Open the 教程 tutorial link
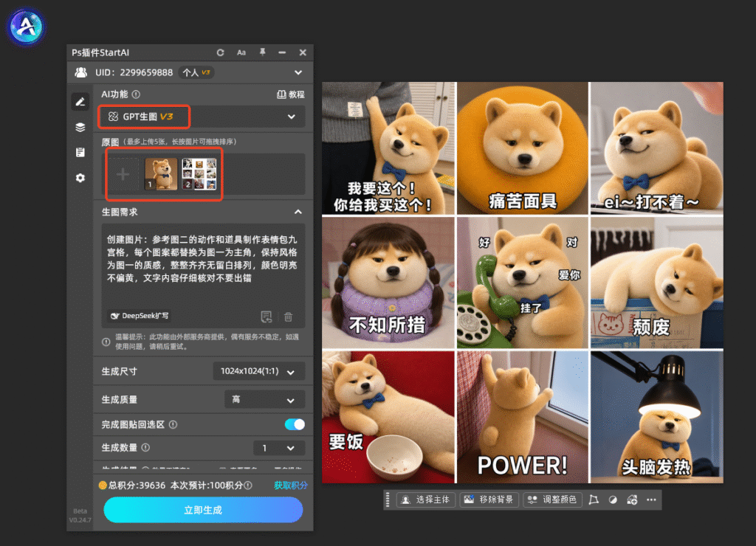756x546 pixels. [x=291, y=94]
